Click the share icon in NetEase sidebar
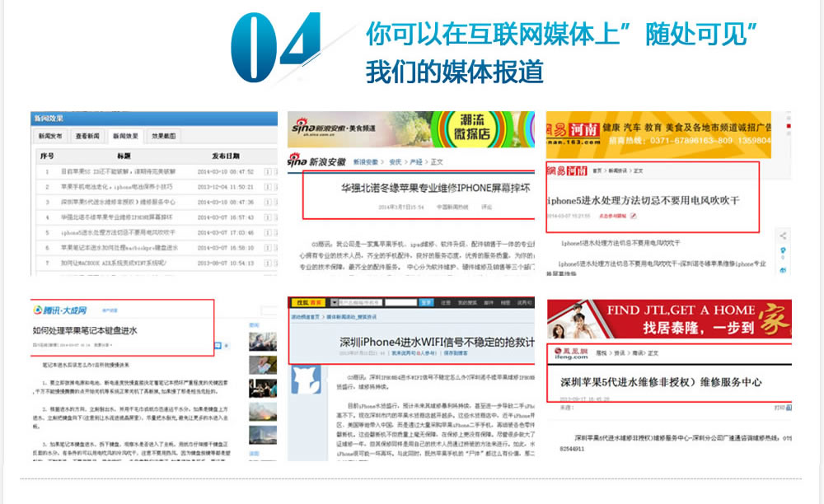Viewport: 824px width, 504px height. pyautogui.click(x=784, y=236)
